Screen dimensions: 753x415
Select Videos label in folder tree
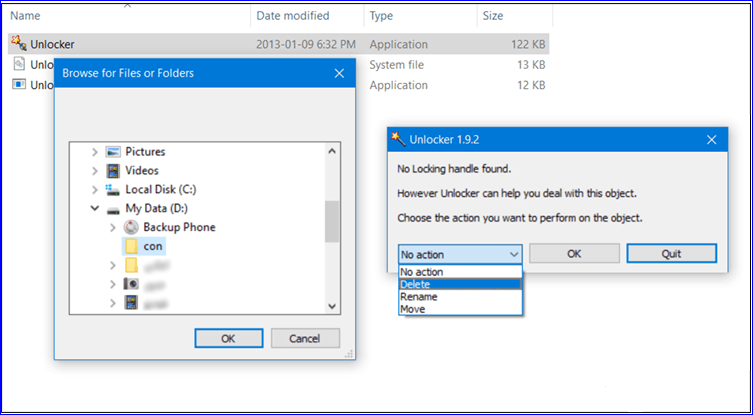[x=142, y=171]
